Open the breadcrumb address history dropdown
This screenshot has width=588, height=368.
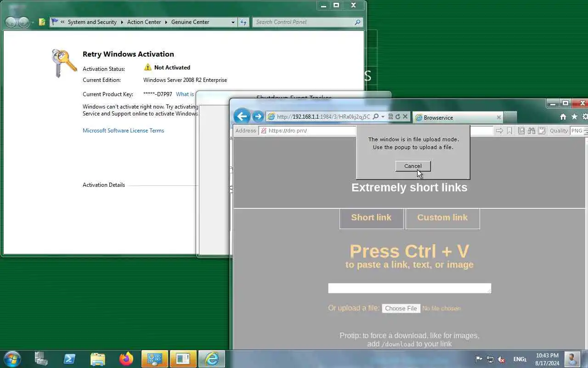click(233, 22)
